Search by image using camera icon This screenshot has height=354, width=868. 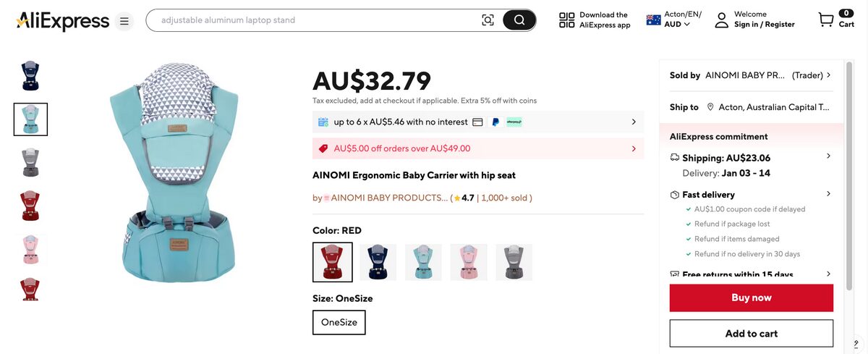[x=488, y=20]
